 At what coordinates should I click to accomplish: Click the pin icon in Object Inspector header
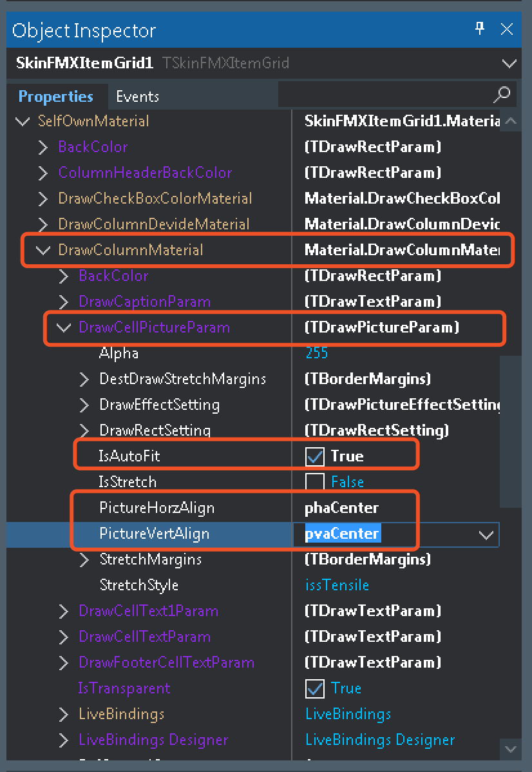tap(480, 28)
